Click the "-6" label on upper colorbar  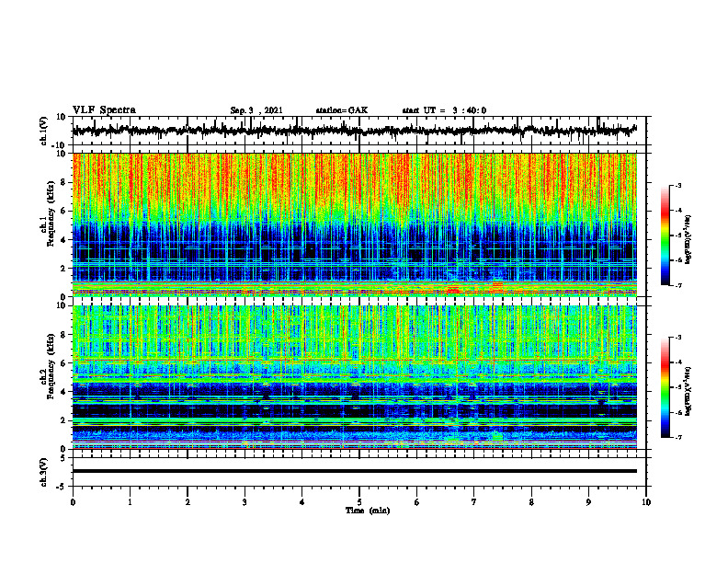pyautogui.click(x=678, y=260)
